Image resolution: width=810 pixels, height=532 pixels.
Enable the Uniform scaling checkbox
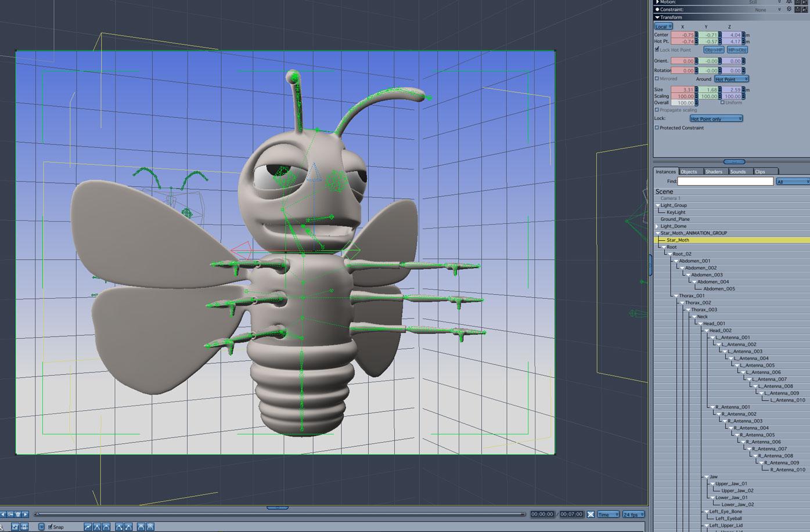pyautogui.click(x=722, y=103)
